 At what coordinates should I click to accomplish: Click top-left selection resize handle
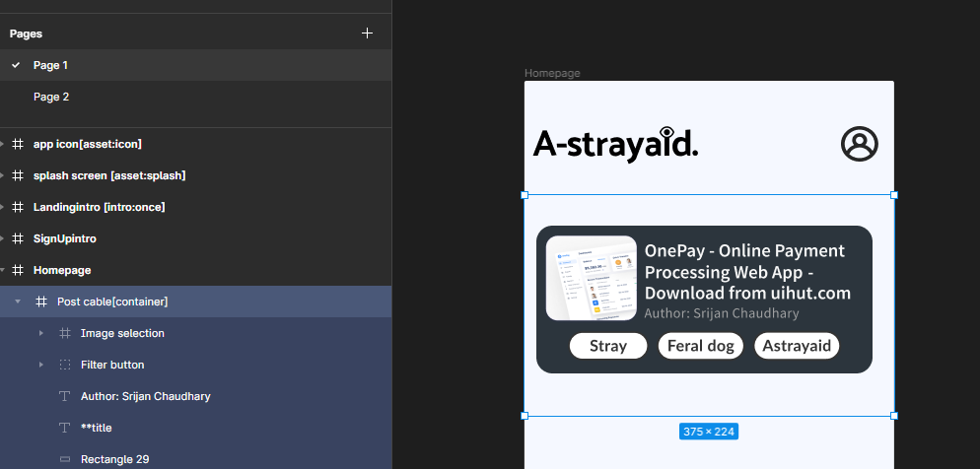coord(525,195)
